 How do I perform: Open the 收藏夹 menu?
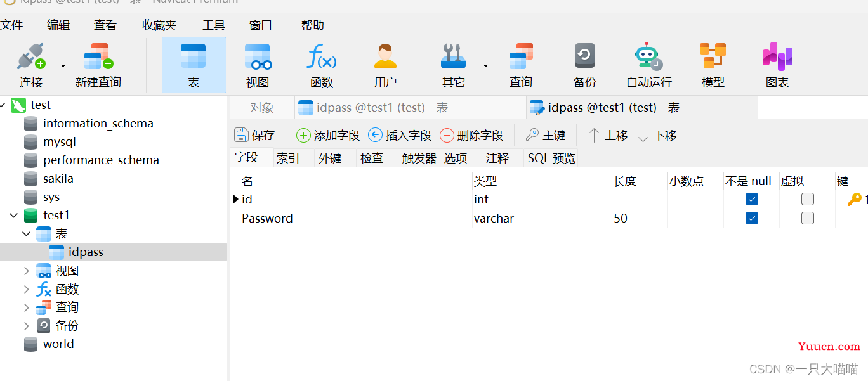(159, 25)
